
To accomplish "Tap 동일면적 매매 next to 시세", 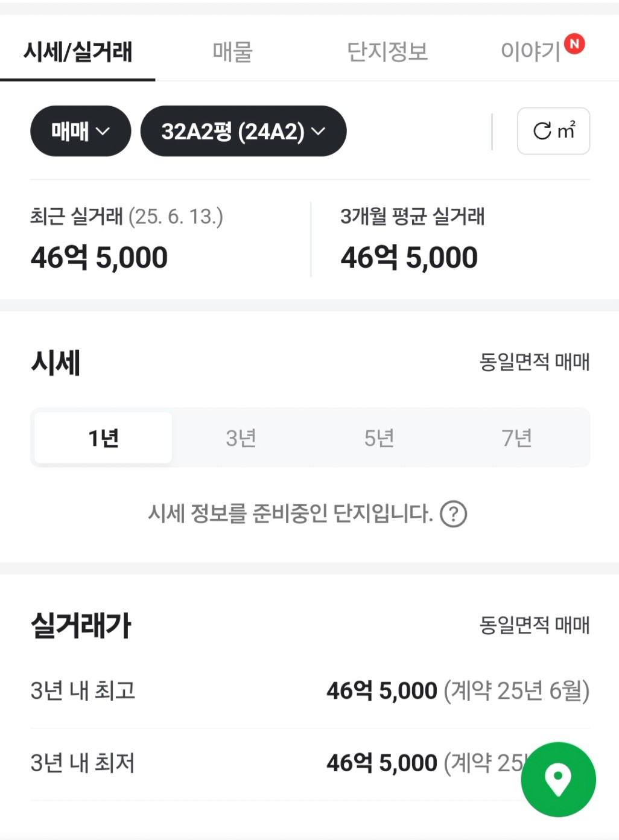I will coord(535,362).
